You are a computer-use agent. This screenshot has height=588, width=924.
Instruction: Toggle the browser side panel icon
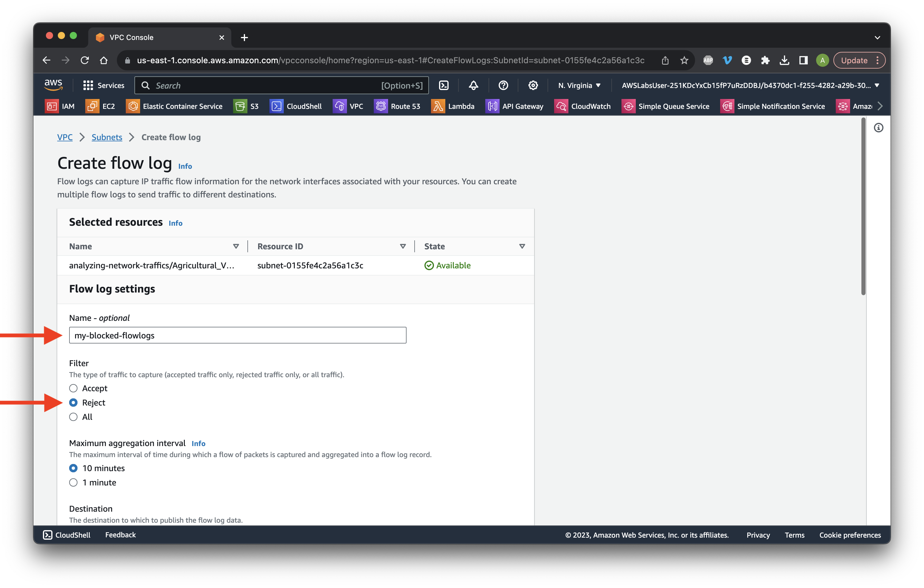point(803,60)
